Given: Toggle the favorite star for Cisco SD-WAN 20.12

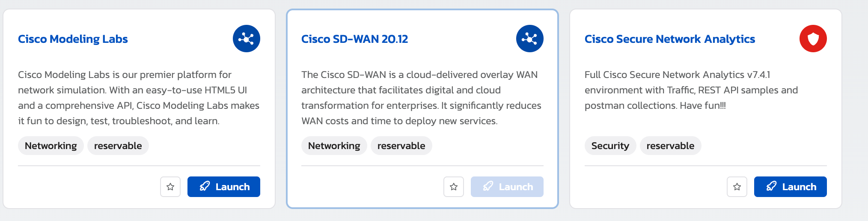Looking at the screenshot, I should pos(454,187).
